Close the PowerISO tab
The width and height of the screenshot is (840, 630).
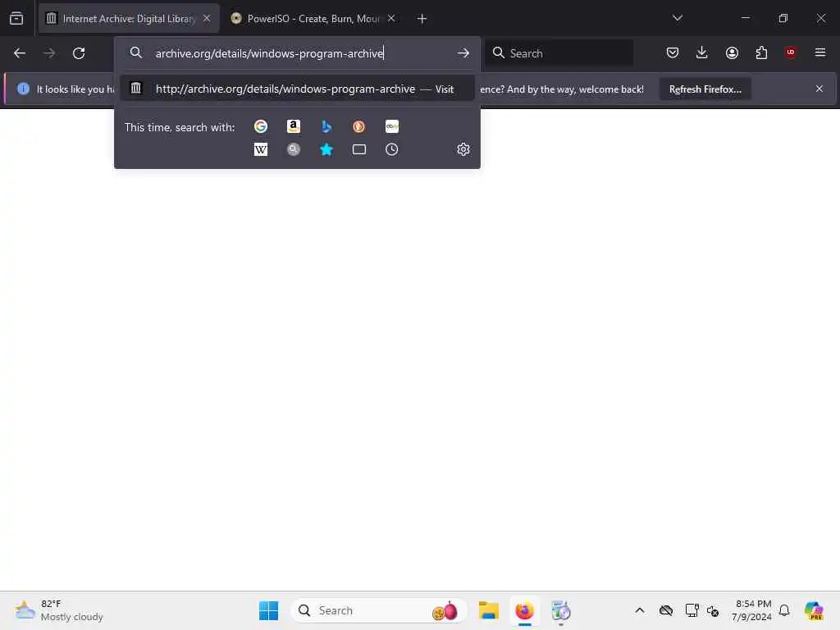point(391,19)
